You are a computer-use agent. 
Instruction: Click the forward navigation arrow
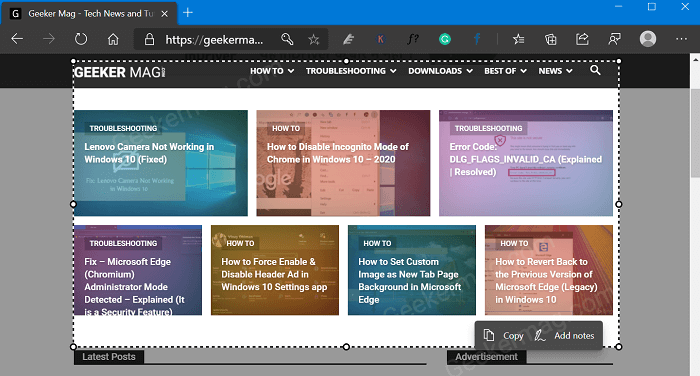point(49,39)
